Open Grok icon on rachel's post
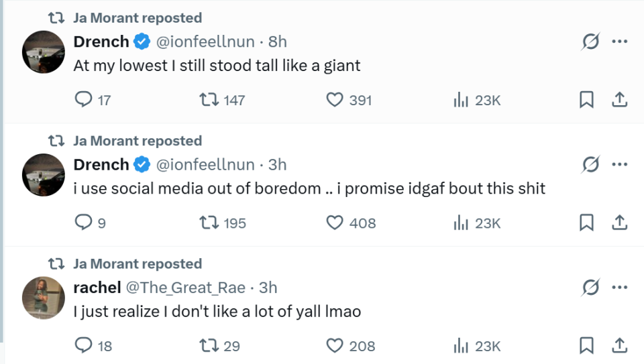644x364 pixels. (x=590, y=288)
